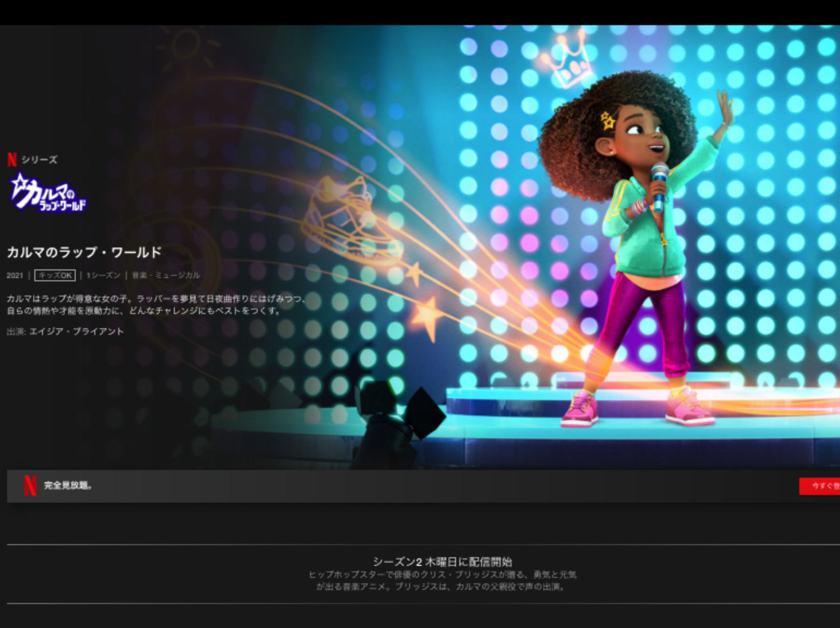This screenshot has width=840, height=628.
Task: Click the シリーズ label text
Action: 39,160
